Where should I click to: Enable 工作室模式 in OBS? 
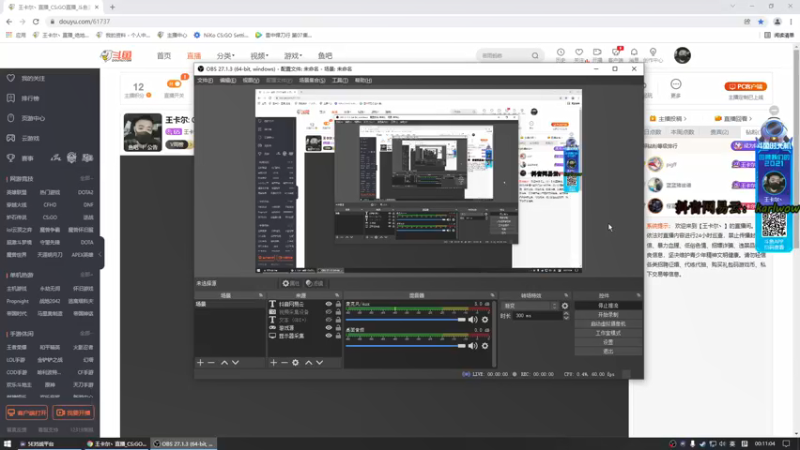[608, 333]
